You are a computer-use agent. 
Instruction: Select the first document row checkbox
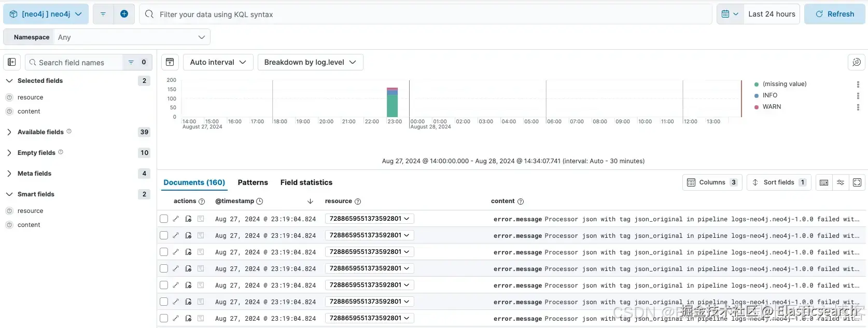tap(164, 219)
